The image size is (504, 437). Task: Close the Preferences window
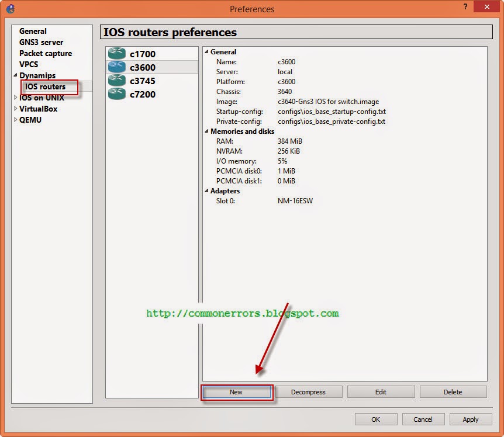click(x=487, y=6)
